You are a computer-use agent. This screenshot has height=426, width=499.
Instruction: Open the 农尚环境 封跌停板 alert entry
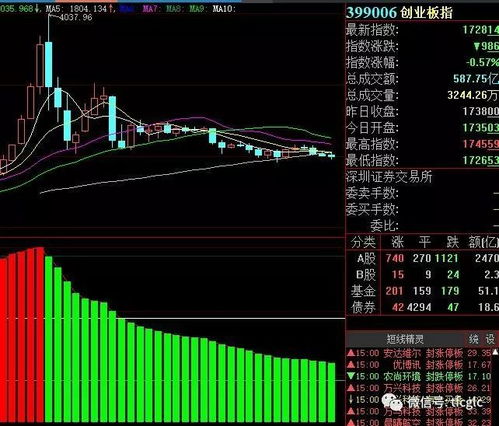click(x=419, y=376)
